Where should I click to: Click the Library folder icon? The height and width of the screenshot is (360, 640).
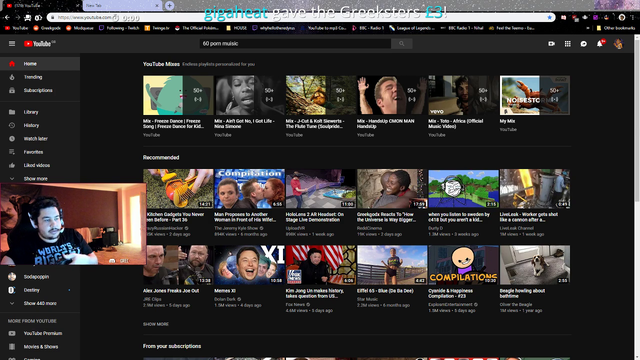point(12,112)
